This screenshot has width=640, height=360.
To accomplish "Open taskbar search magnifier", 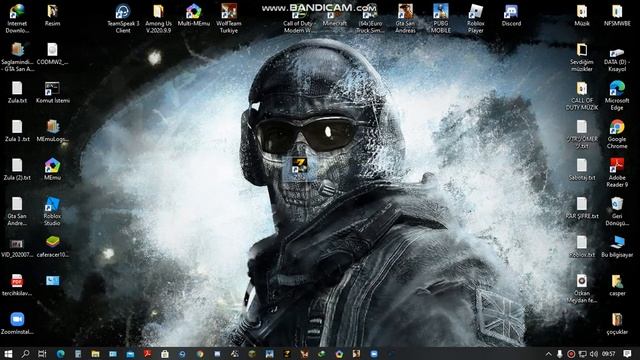I will coord(25,353).
